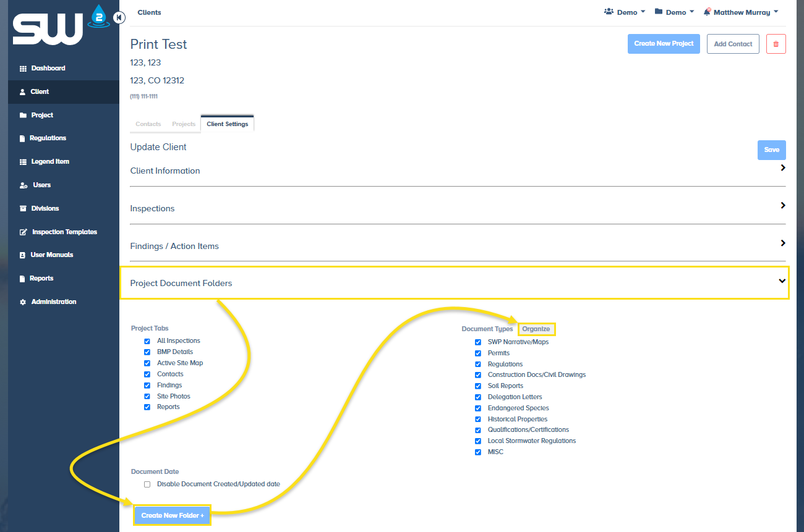804x532 pixels.
Task: Uncheck the Soil Reports document type
Action: point(477,386)
